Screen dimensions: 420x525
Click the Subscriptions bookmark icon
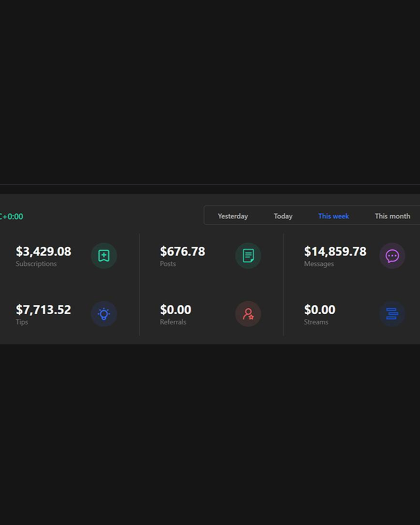click(104, 255)
